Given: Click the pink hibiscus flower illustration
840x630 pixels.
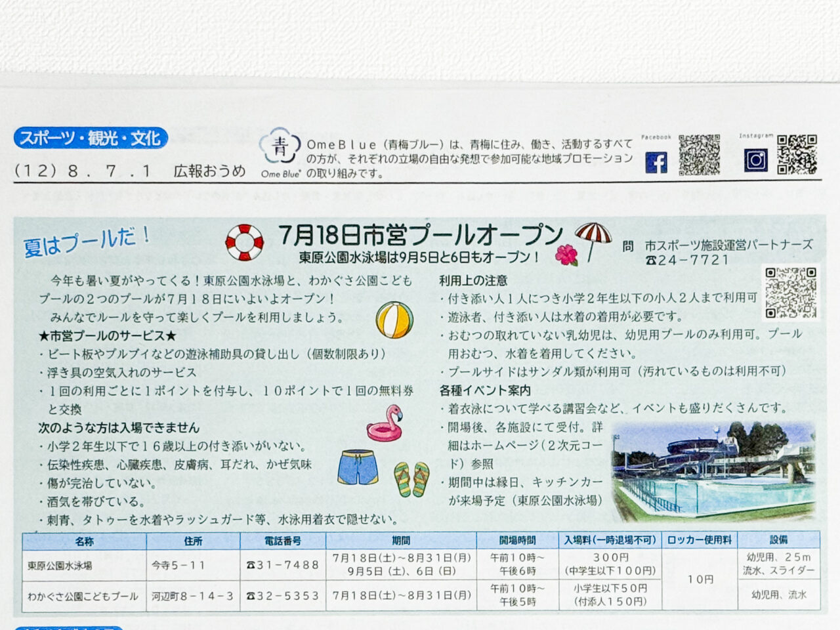Looking at the screenshot, I should (x=566, y=255).
